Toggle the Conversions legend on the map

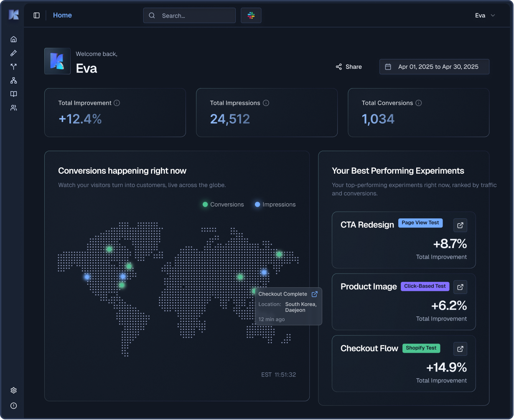[x=222, y=204]
